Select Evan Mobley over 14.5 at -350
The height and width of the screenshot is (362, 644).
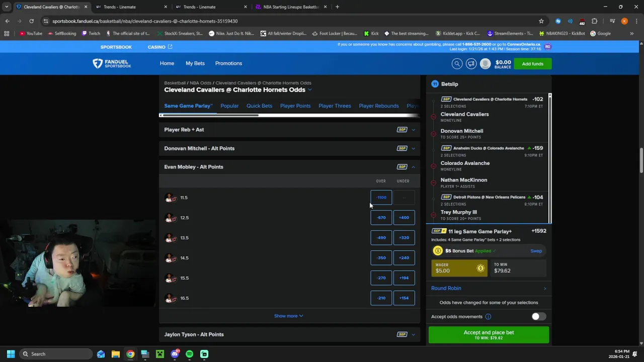click(x=381, y=258)
